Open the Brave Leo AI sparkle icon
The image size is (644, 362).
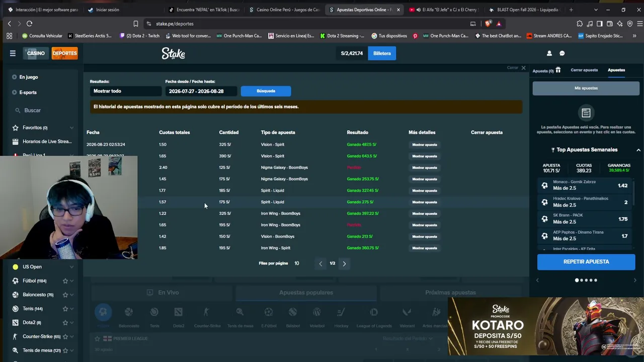tap(620, 24)
